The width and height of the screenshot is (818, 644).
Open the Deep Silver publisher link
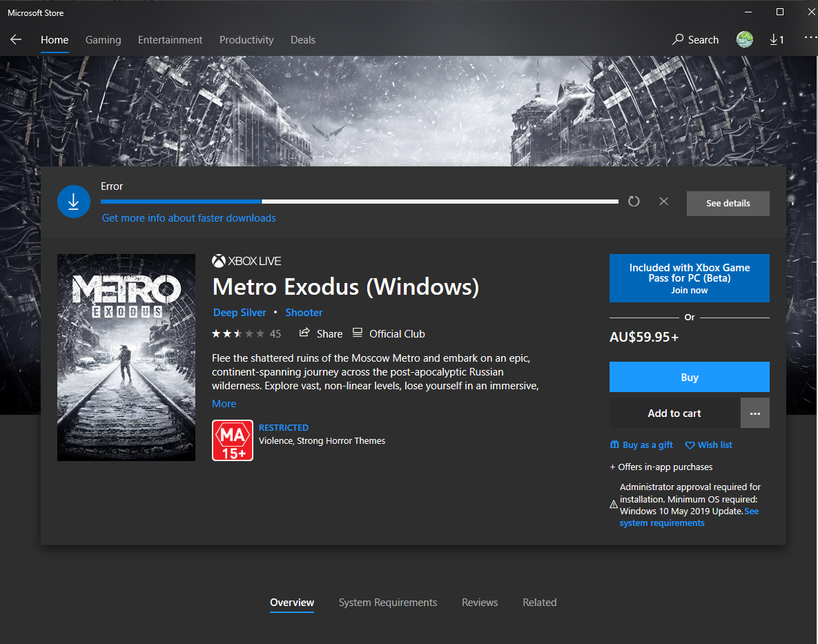click(x=240, y=313)
